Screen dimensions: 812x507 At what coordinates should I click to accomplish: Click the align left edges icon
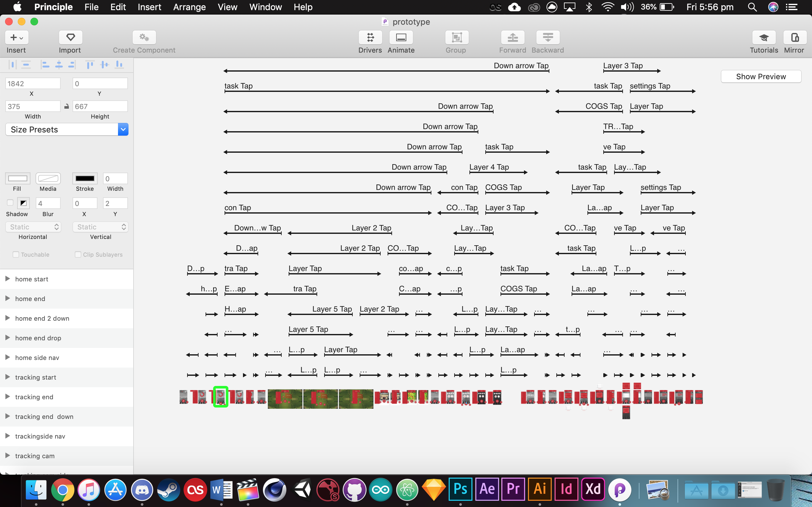(x=45, y=64)
